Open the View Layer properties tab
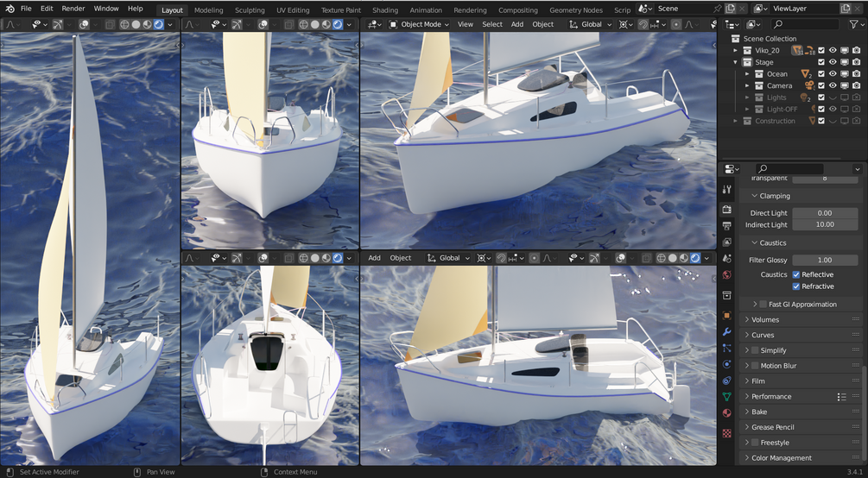 [x=727, y=242]
